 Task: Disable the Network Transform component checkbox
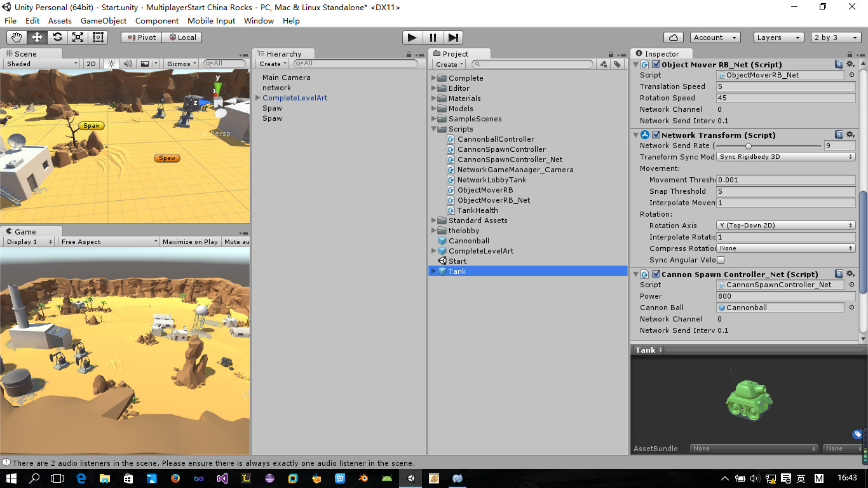click(x=656, y=135)
